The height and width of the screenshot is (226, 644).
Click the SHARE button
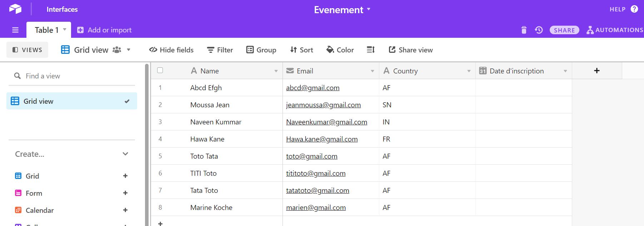coord(564,30)
